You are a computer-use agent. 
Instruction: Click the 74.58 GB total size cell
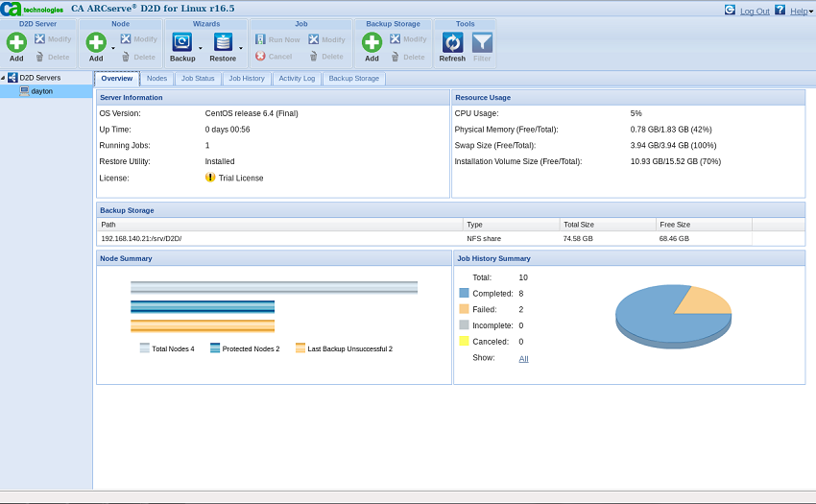click(578, 238)
